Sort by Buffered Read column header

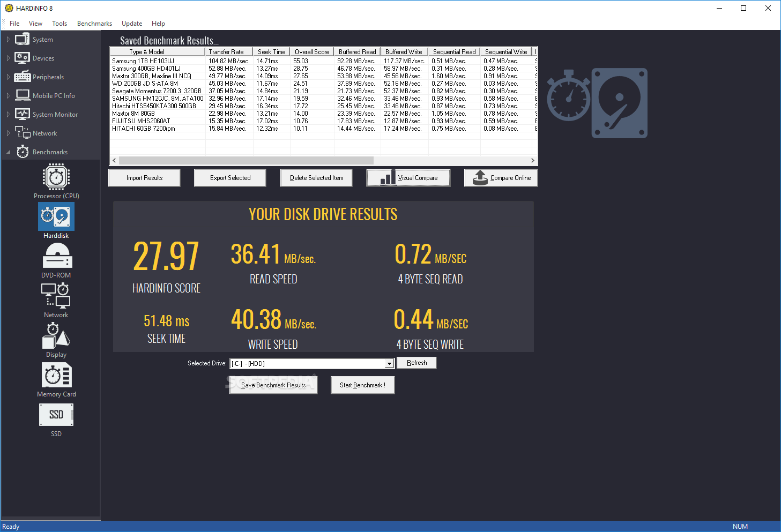(x=357, y=51)
